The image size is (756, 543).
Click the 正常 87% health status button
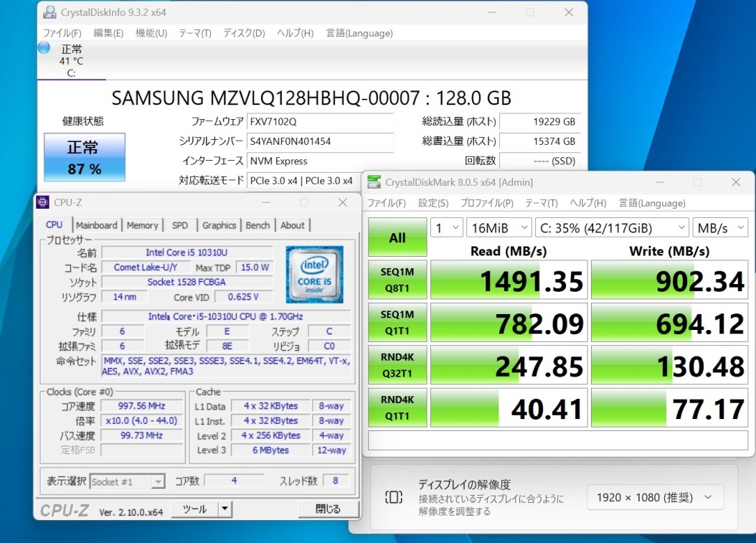[x=85, y=157]
